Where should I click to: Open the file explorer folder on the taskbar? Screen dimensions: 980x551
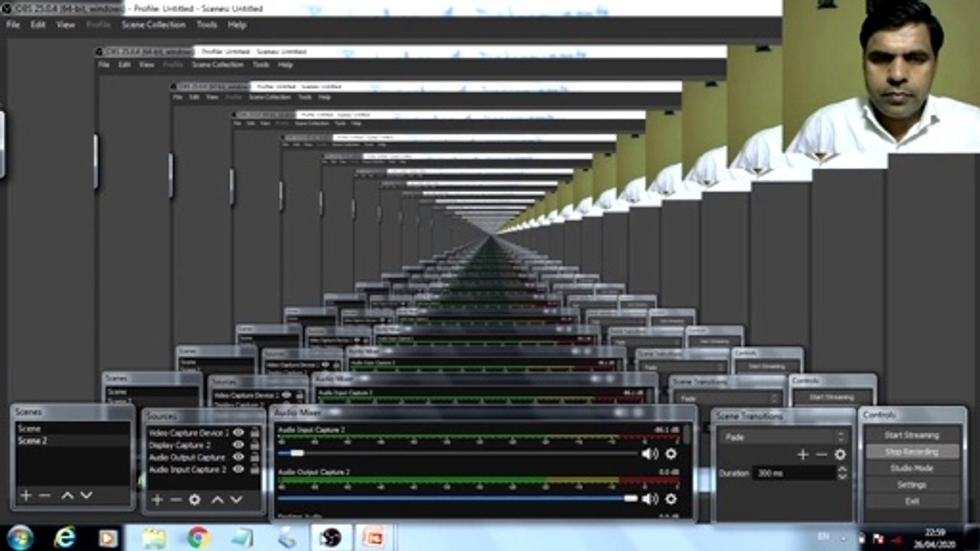(x=154, y=538)
